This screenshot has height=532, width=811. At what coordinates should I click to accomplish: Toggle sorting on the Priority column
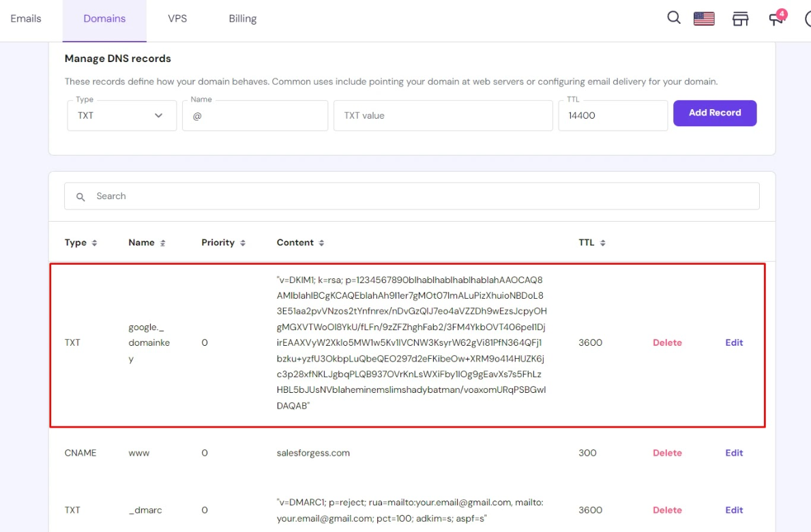(x=223, y=242)
